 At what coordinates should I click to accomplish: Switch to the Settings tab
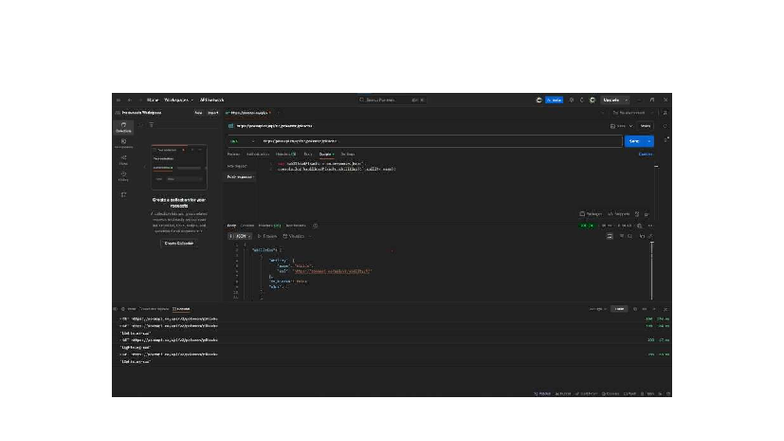[348, 154]
